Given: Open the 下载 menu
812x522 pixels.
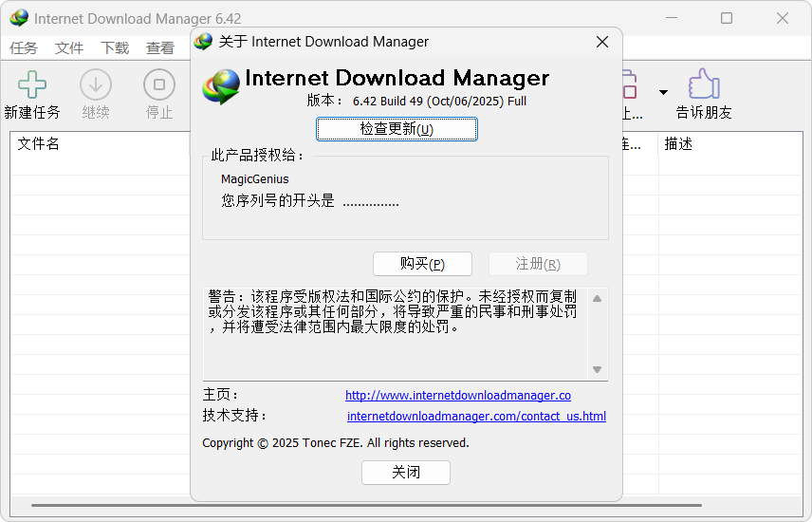Looking at the screenshot, I should click(115, 48).
